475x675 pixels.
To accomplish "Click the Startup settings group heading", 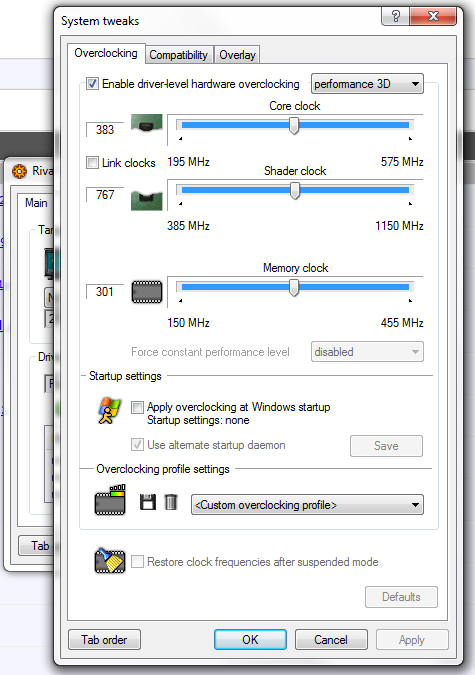I will 125,376.
